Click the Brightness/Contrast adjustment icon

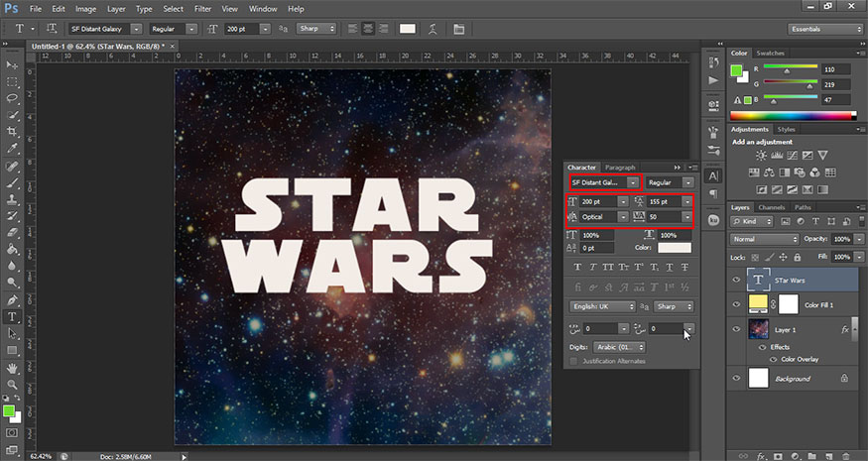click(x=762, y=156)
